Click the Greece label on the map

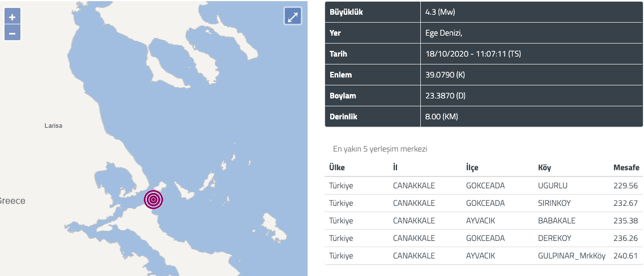point(11,201)
